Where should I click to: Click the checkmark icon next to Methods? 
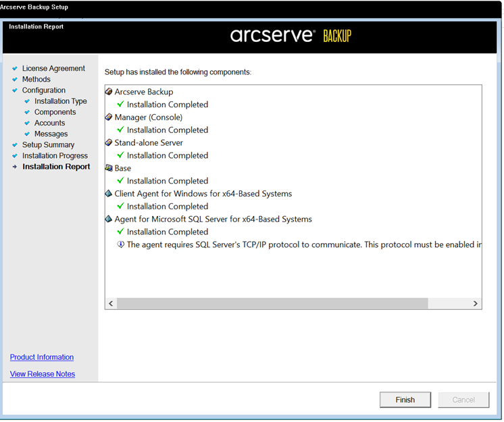15,79
